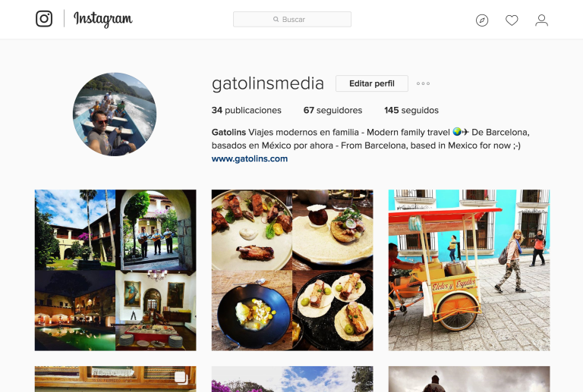Screen dimensions: 583x392
Task: Click the magnifier icon in search box
Action: pos(276,19)
